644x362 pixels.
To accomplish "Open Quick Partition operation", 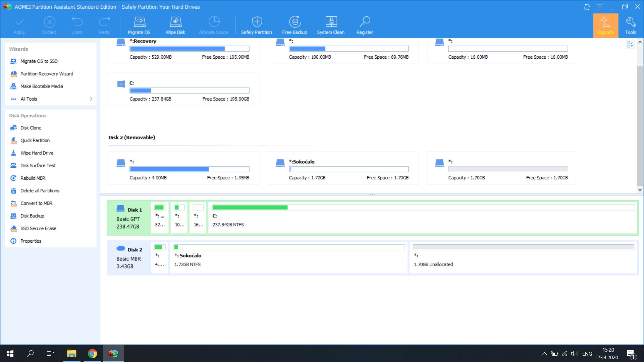I will click(x=35, y=140).
